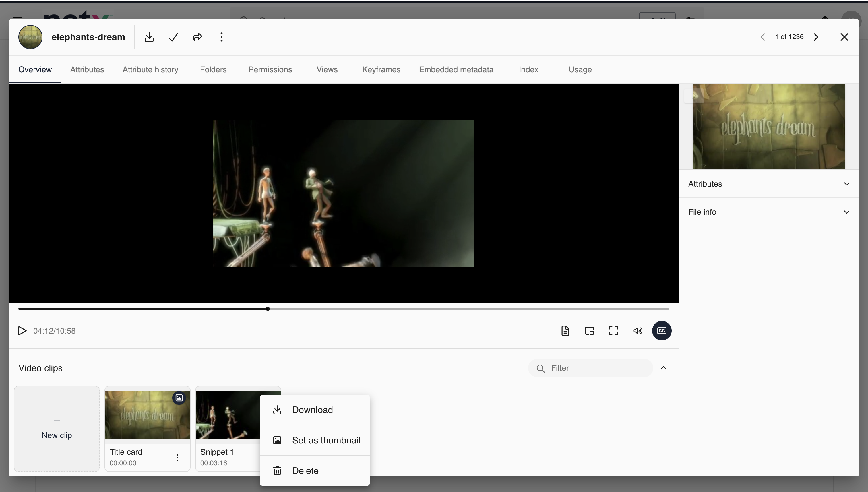The image size is (868, 492).
Task: Click the 1 of 1236 counter
Action: point(789,37)
